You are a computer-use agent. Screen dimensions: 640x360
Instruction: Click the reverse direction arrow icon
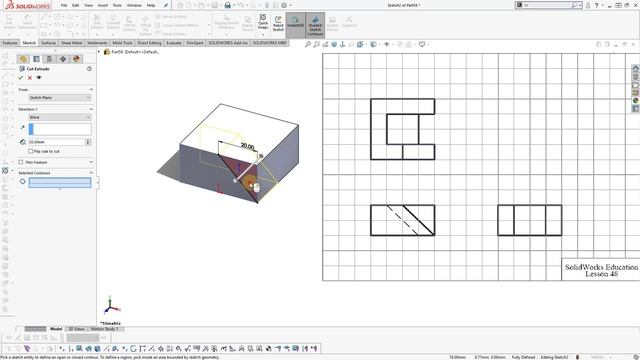[22, 128]
